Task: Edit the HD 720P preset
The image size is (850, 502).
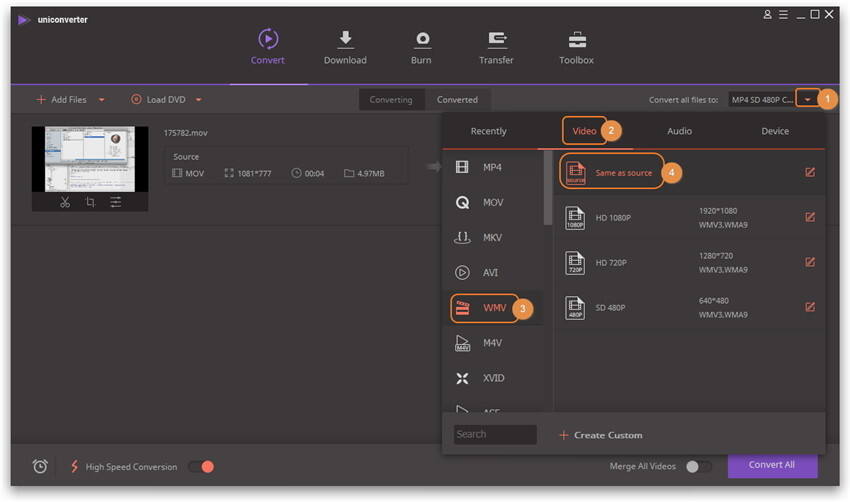Action: pos(810,262)
